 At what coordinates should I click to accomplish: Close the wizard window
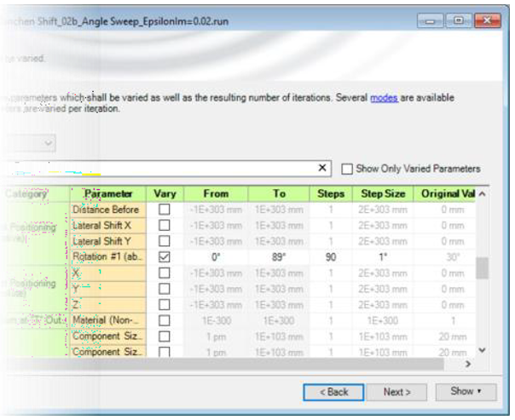pos(488,21)
